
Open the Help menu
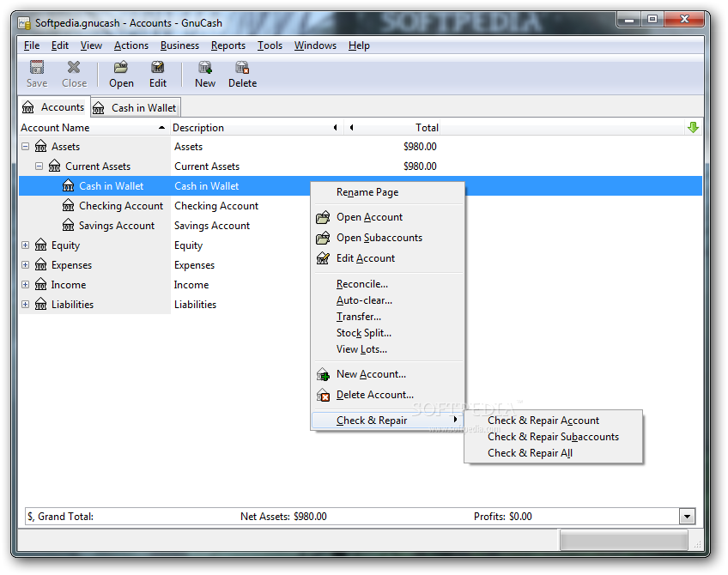(x=359, y=45)
